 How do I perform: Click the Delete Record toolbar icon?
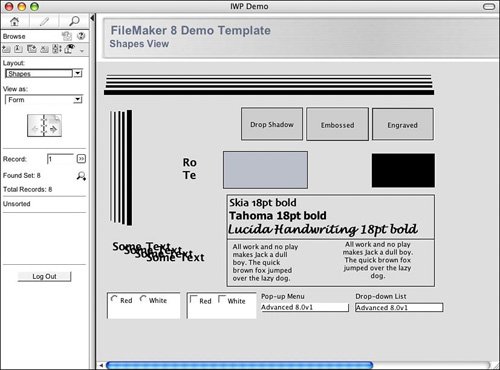coord(44,49)
